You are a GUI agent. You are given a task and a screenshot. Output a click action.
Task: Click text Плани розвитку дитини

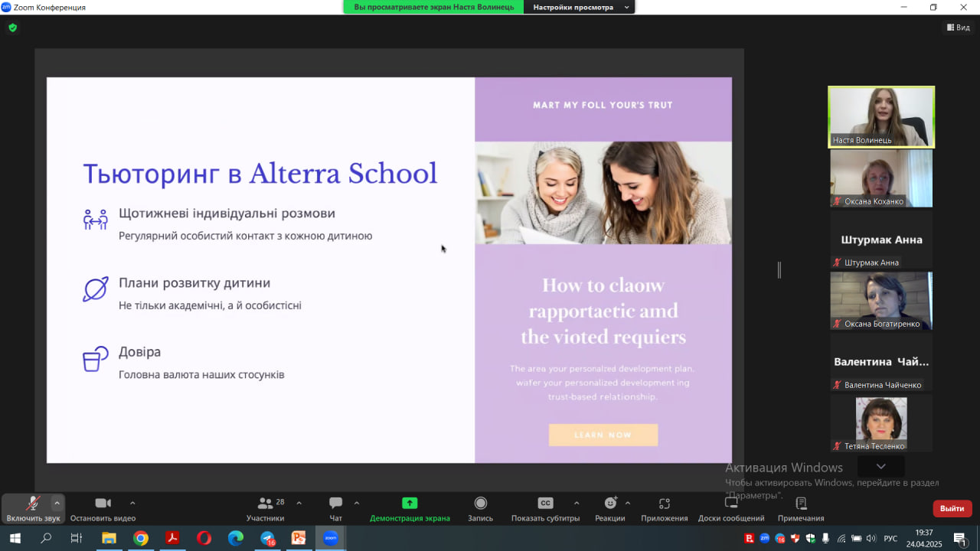tap(194, 282)
